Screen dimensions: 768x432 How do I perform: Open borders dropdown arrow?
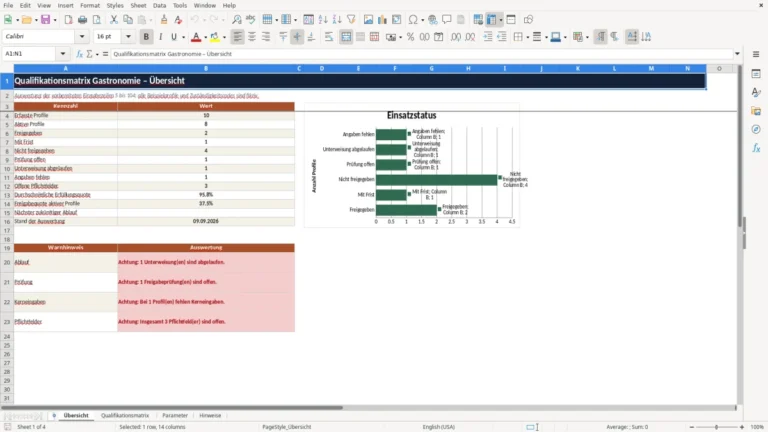click(528, 37)
